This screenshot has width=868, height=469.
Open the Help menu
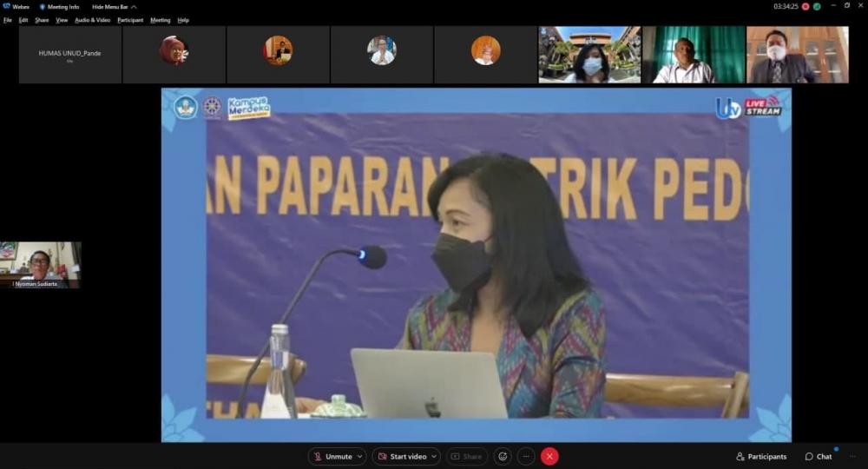[183, 20]
